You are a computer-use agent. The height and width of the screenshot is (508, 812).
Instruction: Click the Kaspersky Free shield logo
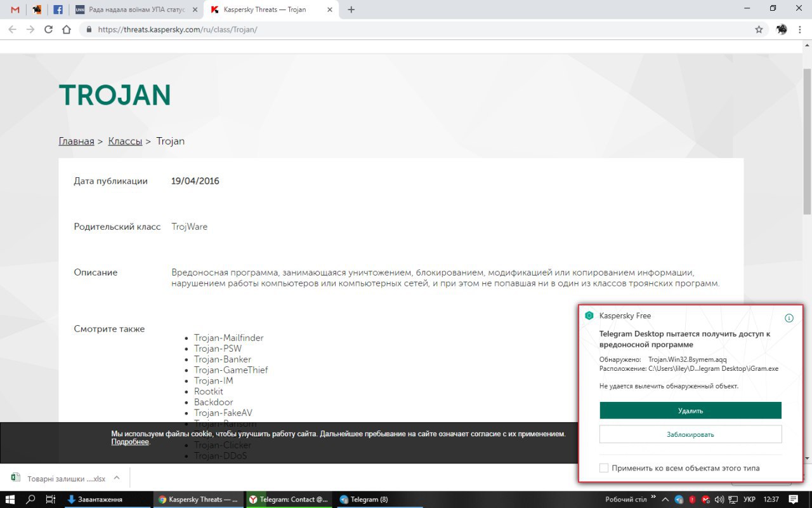[x=589, y=316]
